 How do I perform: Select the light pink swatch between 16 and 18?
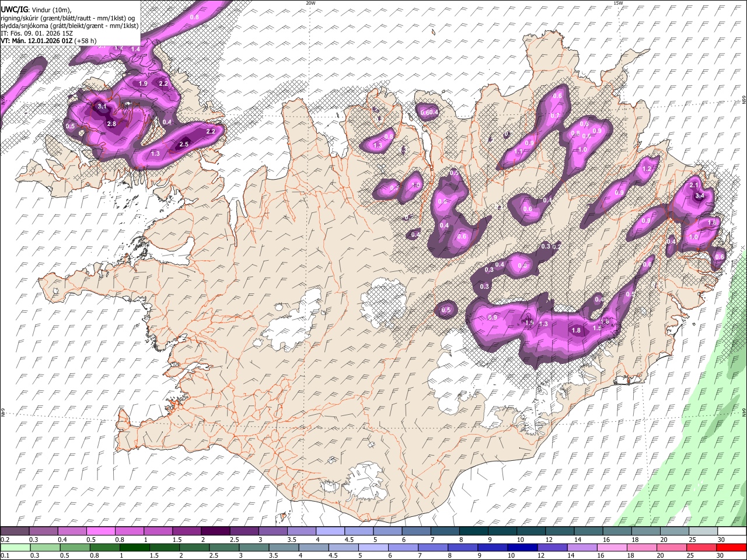click(x=611, y=548)
